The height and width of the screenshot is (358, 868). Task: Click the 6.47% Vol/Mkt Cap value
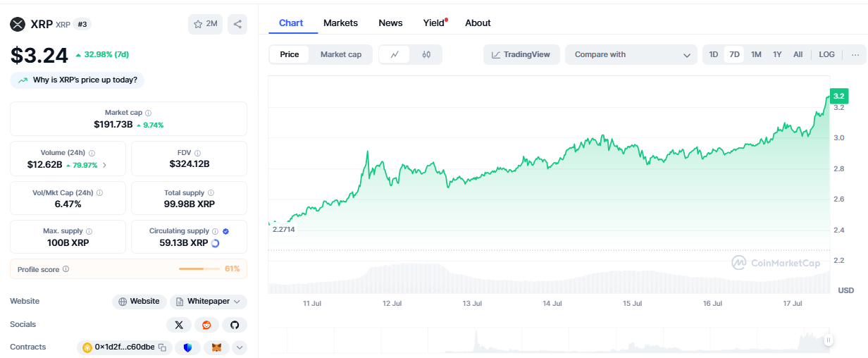pyautogui.click(x=68, y=204)
